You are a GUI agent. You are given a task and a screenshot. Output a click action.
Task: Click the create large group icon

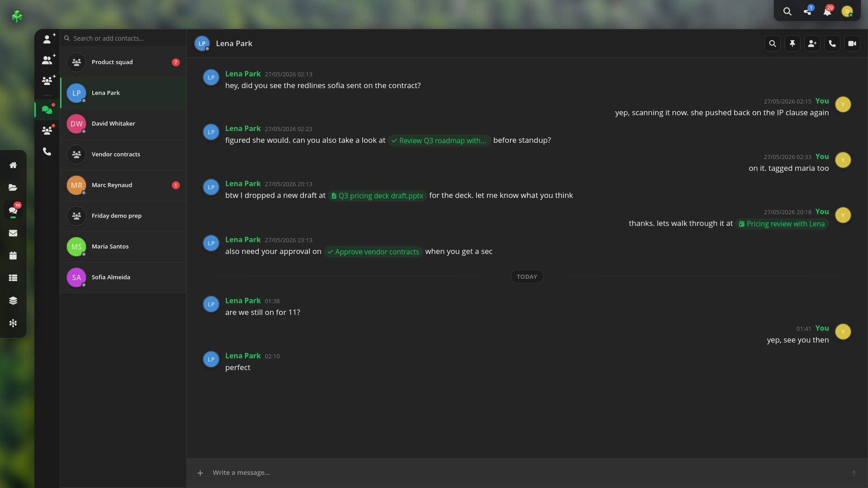pyautogui.click(x=47, y=80)
